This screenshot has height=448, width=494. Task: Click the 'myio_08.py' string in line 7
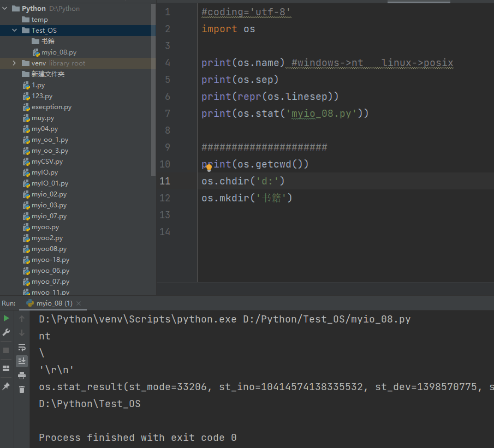tap(322, 114)
